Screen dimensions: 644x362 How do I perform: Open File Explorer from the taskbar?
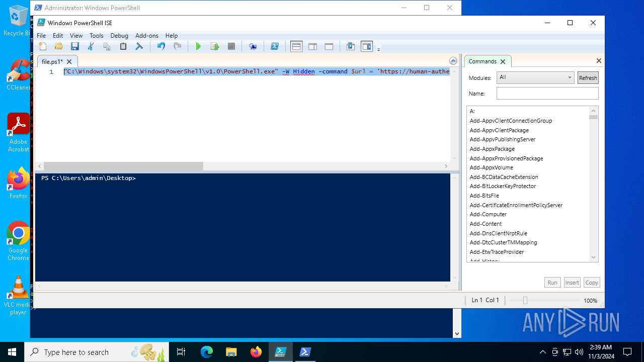tap(231, 352)
